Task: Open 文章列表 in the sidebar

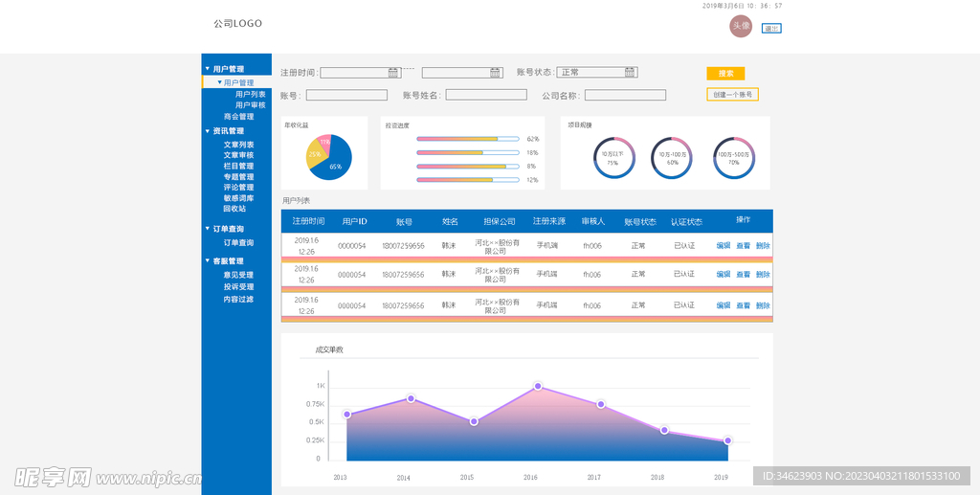Action: coord(238,145)
